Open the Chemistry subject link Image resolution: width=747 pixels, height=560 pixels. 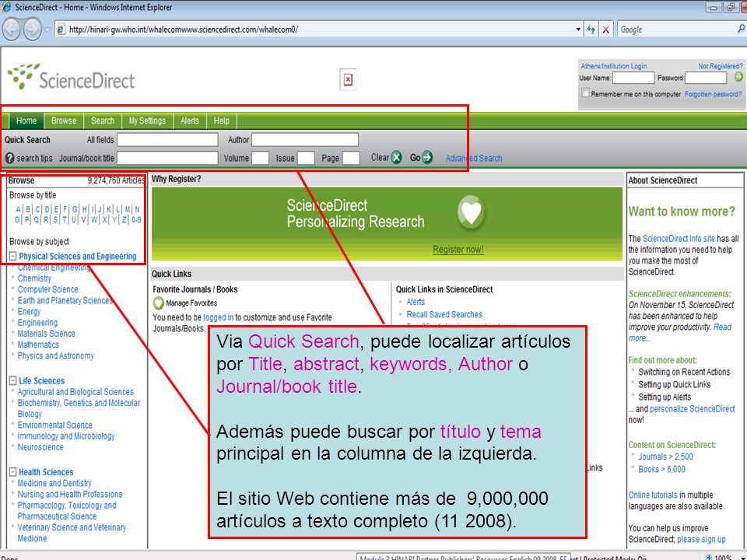[34, 278]
